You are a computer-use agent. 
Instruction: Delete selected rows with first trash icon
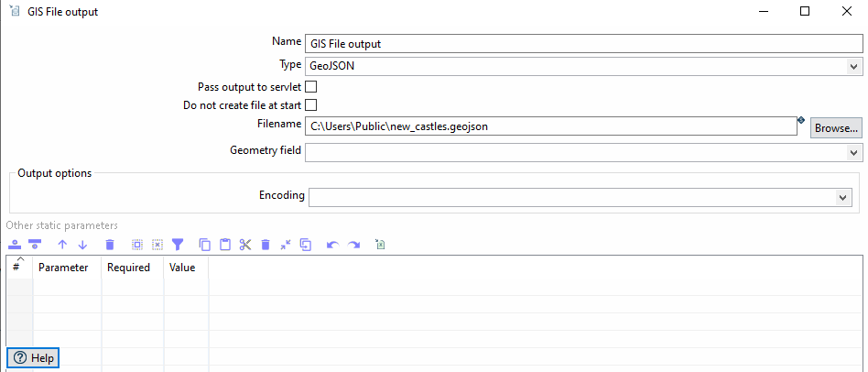(110, 244)
